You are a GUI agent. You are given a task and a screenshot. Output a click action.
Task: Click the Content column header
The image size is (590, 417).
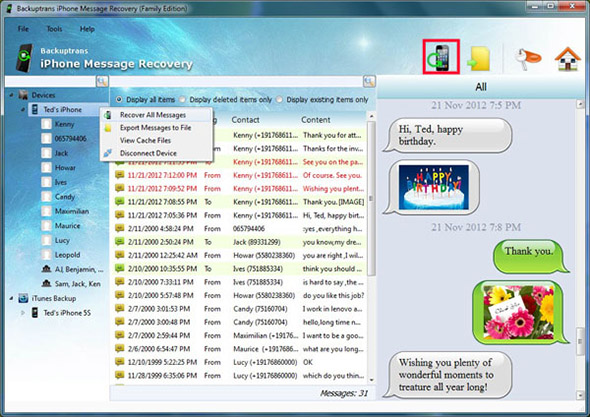[316, 120]
